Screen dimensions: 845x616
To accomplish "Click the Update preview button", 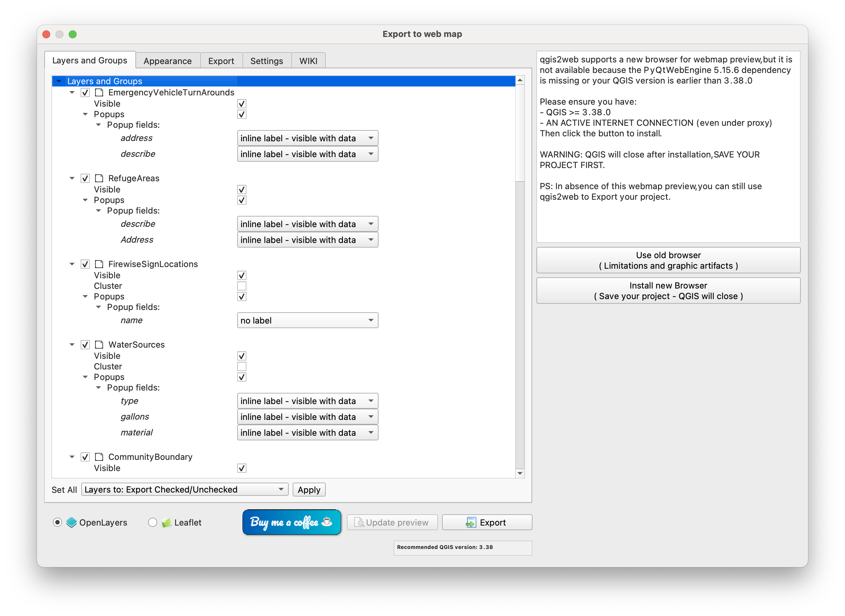I will click(392, 522).
